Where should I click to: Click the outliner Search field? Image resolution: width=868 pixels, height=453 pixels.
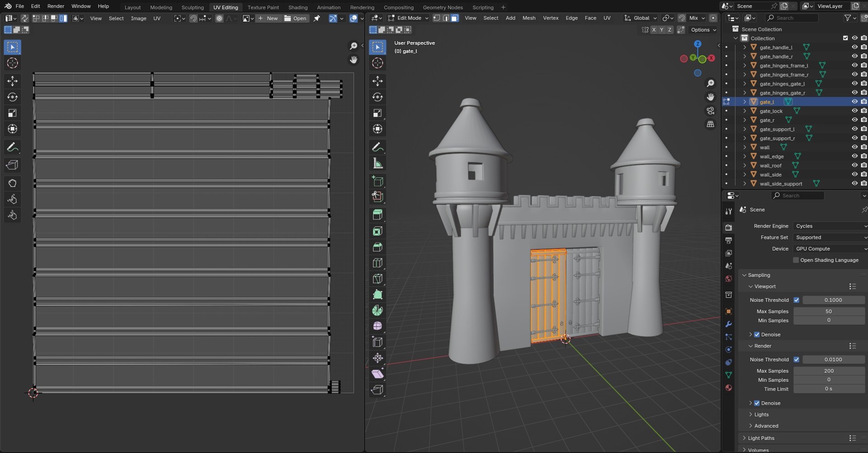click(792, 18)
